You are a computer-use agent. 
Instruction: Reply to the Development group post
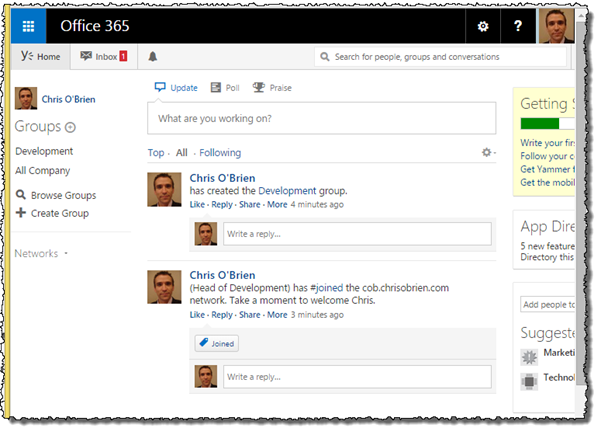[222, 205]
